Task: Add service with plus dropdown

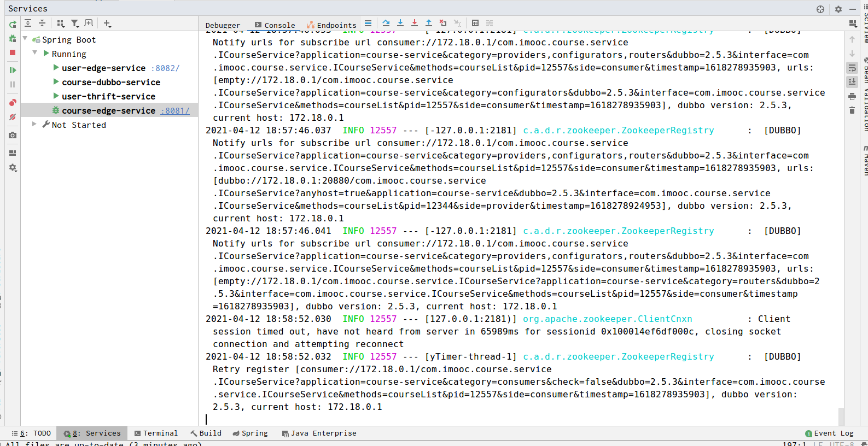Action: pos(107,24)
